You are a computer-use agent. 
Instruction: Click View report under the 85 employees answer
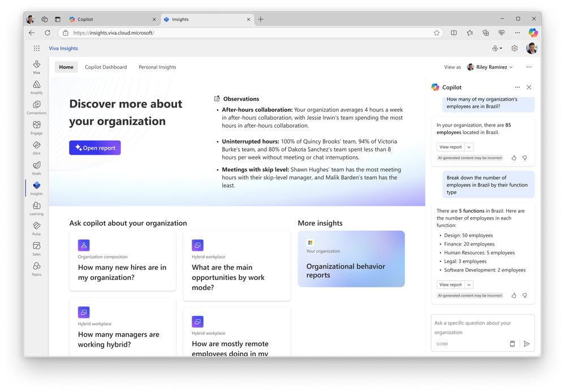pos(450,147)
